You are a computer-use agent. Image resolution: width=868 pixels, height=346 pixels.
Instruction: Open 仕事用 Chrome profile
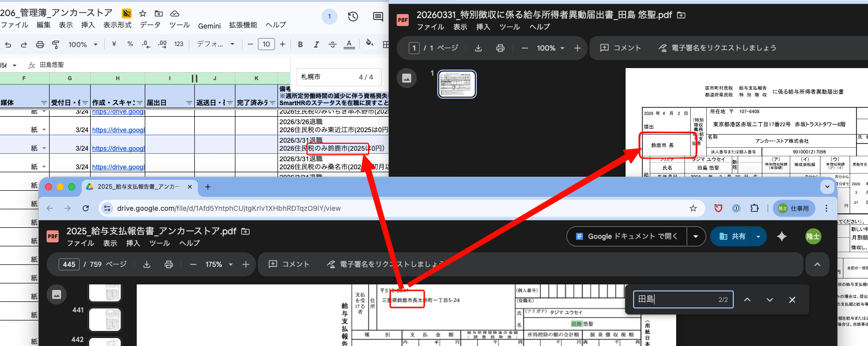pos(794,208)
